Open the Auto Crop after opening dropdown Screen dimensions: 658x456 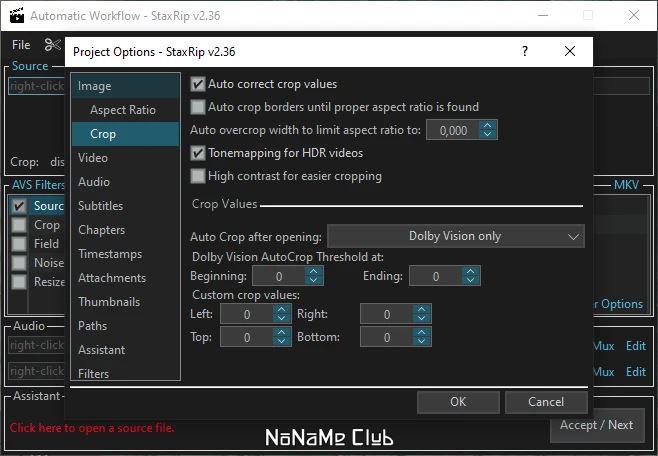(456, 236)
